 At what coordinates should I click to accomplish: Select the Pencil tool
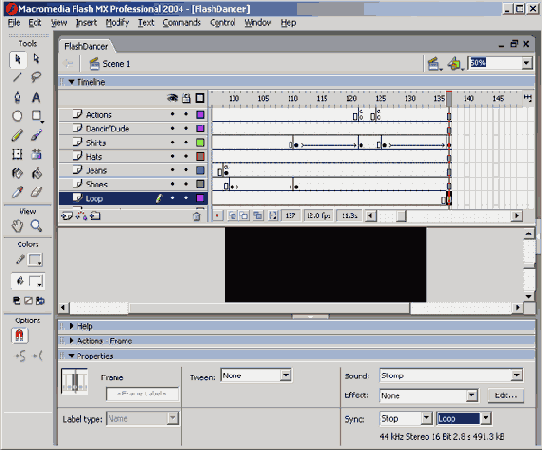(x=17, y=135)
